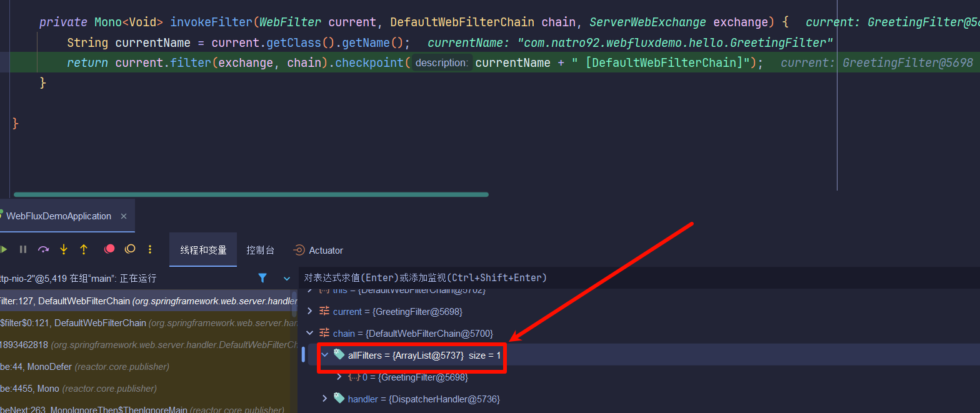Click currentName inline debug value hint
The width and height of the screenshot is (980, 413).
pyautogui.click(x=631, y=43)
